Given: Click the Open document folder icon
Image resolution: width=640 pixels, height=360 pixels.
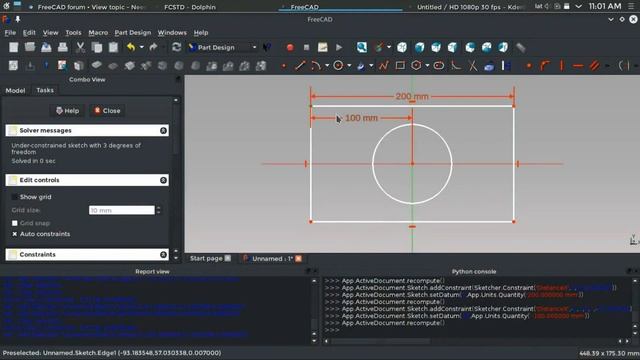Looking at the screenshot, I should [30, 47].
